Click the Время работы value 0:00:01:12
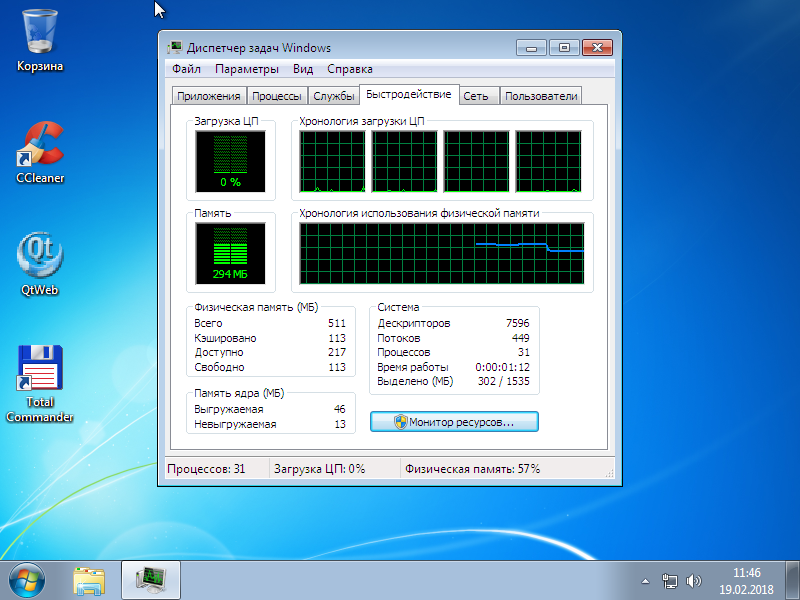The image size is (800, 600). tap(502, 367)
